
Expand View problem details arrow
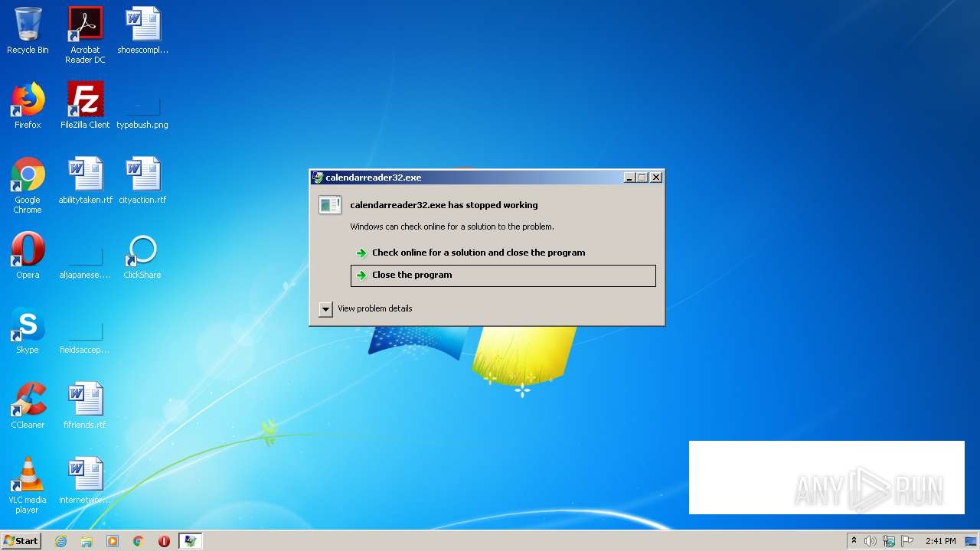(x=325, y=309)
